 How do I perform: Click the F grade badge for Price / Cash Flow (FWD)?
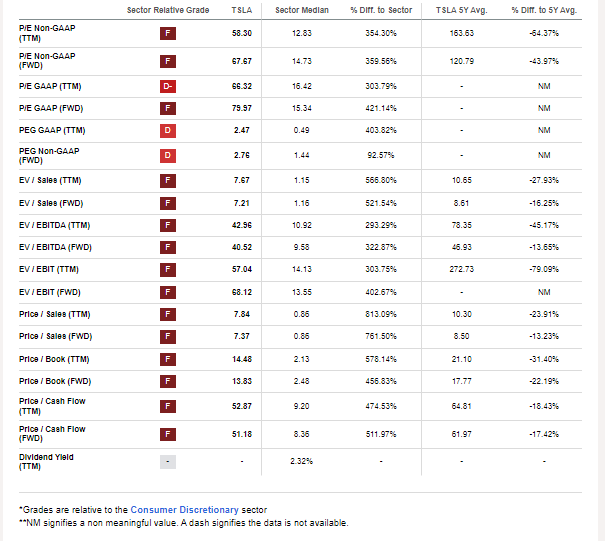click(168, 434)
